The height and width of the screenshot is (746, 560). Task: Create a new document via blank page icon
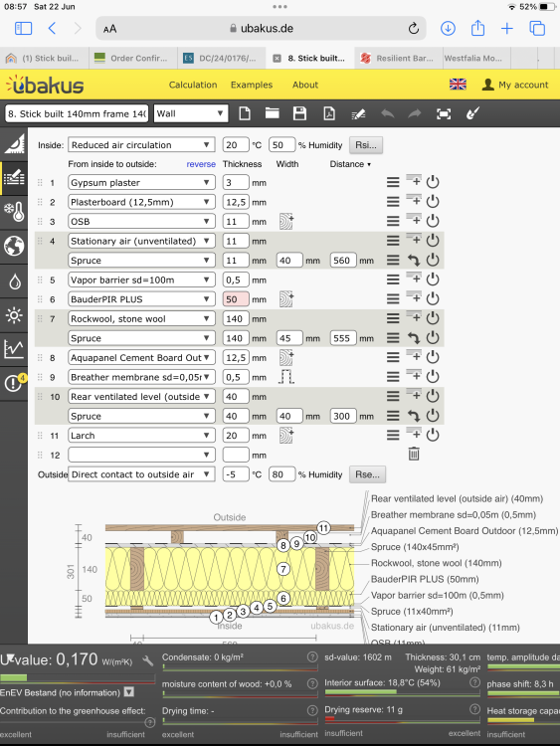point(245,113)
